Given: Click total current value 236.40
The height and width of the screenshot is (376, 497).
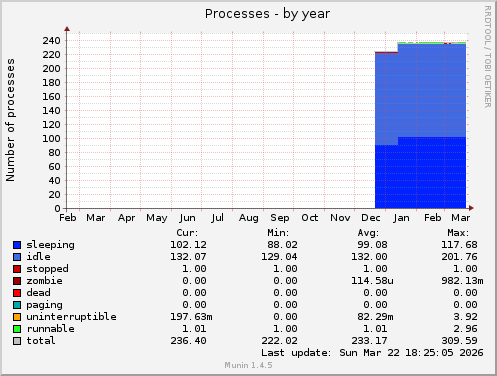Looking at the screenshot, I should click(188, 341).
